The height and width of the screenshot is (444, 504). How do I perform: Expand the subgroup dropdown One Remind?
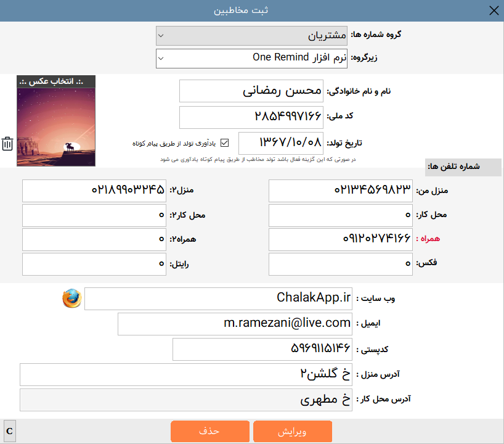pos(251,59)
